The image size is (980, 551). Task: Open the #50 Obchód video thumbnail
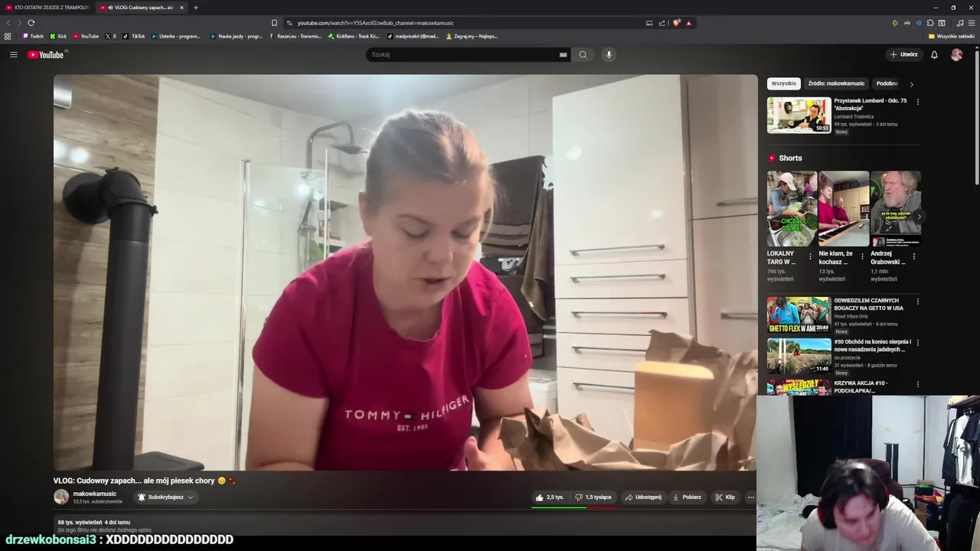point(799,356)
